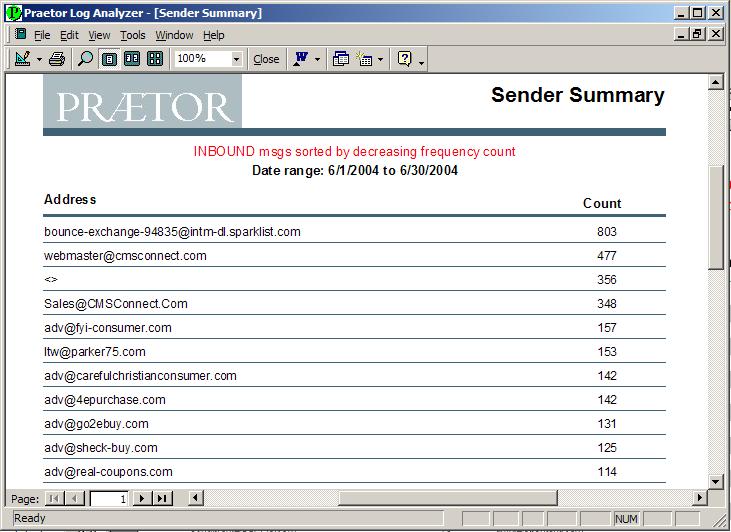The image size is (731, 532).
Task: Click the <> empty sender row
Action: click(x=51, y=279)
